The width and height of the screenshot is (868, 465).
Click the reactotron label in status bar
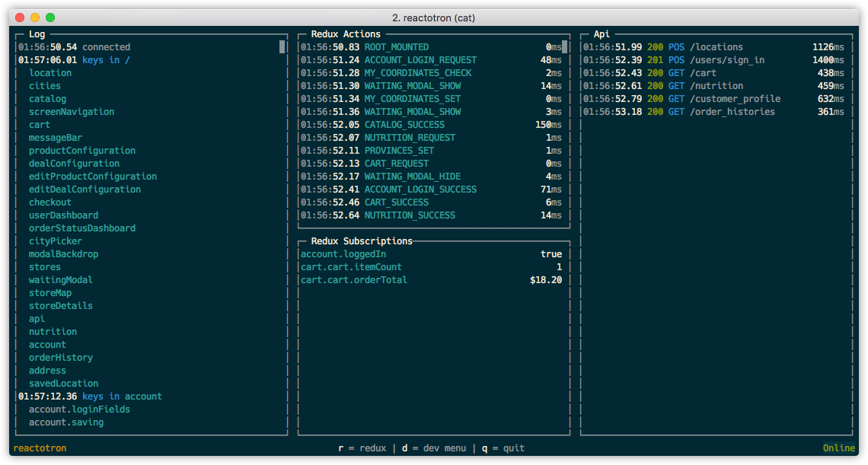(x=40, y=448)
